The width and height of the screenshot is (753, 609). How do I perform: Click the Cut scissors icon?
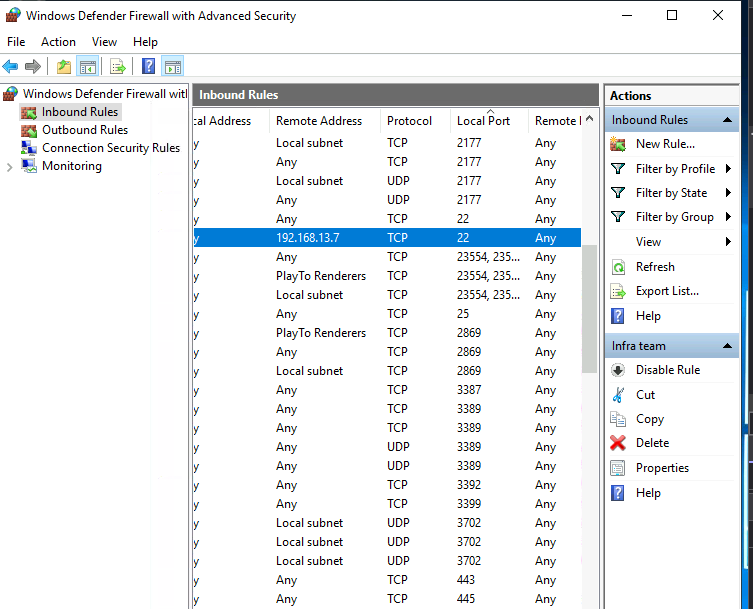click(x=618, y=395)
